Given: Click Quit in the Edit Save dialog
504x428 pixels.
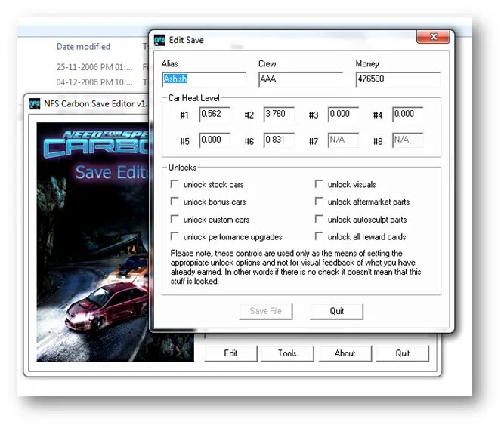Looking at the screenshot, I should click(x=336, y=311).
